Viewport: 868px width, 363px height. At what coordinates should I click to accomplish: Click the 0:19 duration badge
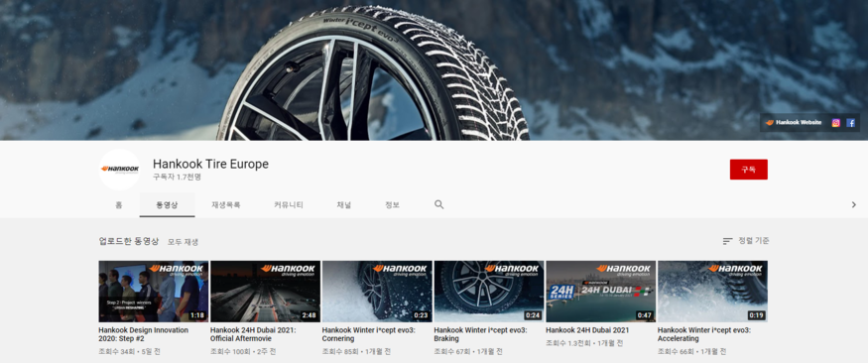click(x=756, y=315)
